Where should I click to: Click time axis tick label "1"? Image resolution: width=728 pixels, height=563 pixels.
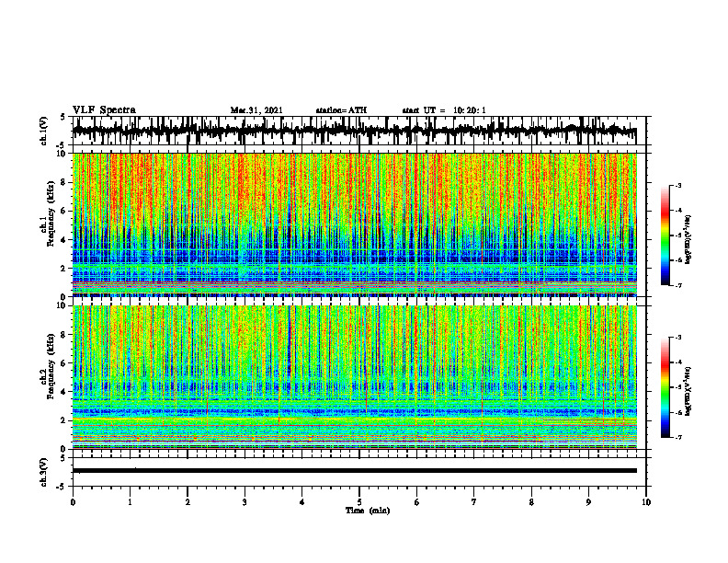(x=130, y=502)
